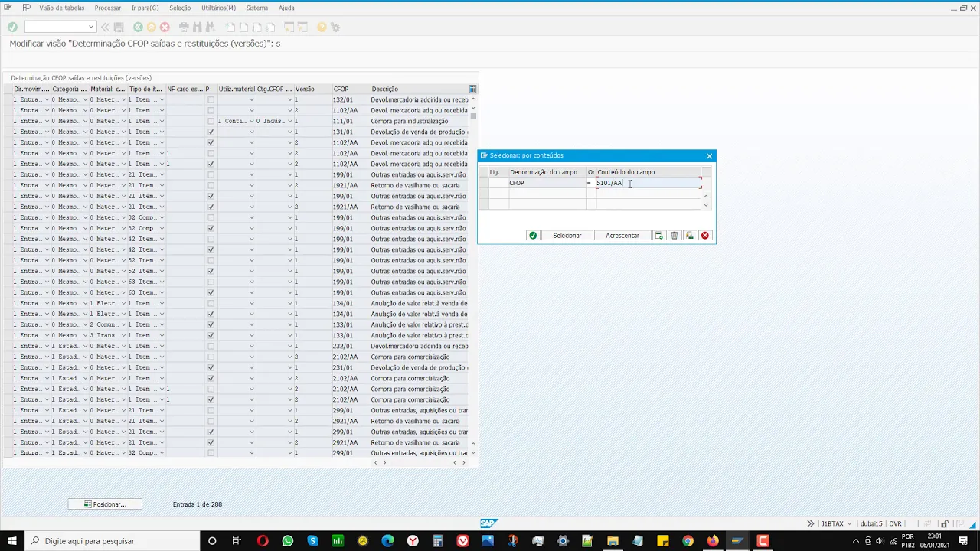Click the yellow Help question mark icon
The width and height of the screenshot is (980, 551).
pos(322,27)
